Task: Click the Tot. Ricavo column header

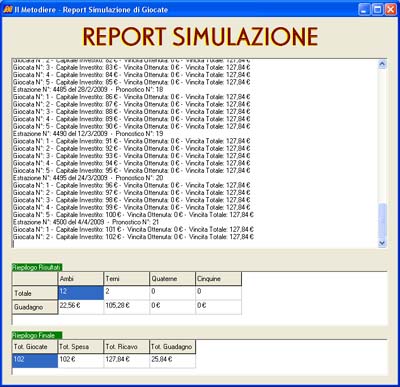Action: pos(127,347)
